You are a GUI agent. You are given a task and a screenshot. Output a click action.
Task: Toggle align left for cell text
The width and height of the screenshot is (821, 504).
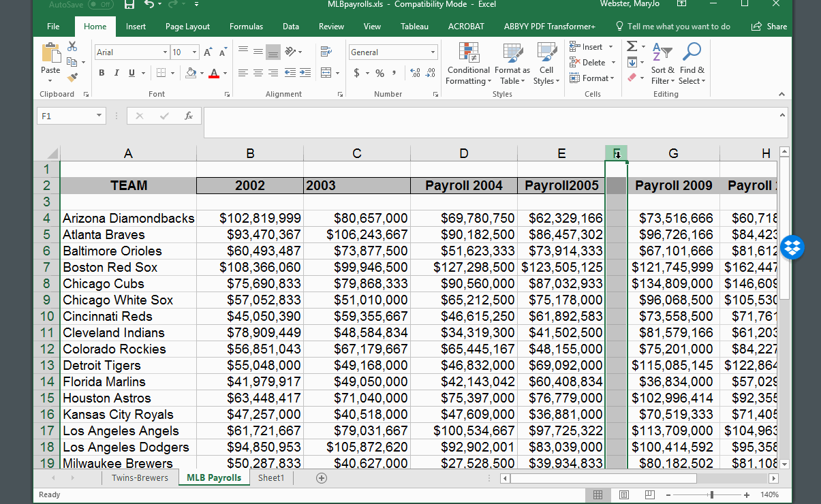(243, 73)
